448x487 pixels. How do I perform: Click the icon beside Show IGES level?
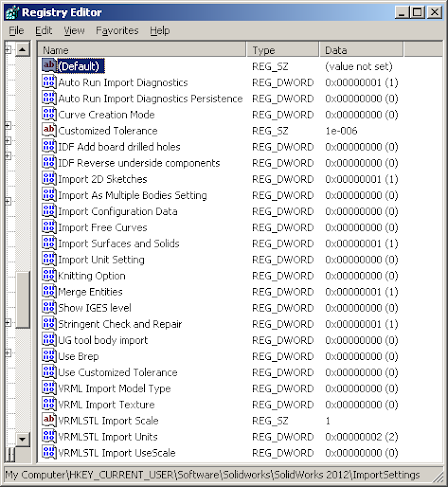click(49, 307)
